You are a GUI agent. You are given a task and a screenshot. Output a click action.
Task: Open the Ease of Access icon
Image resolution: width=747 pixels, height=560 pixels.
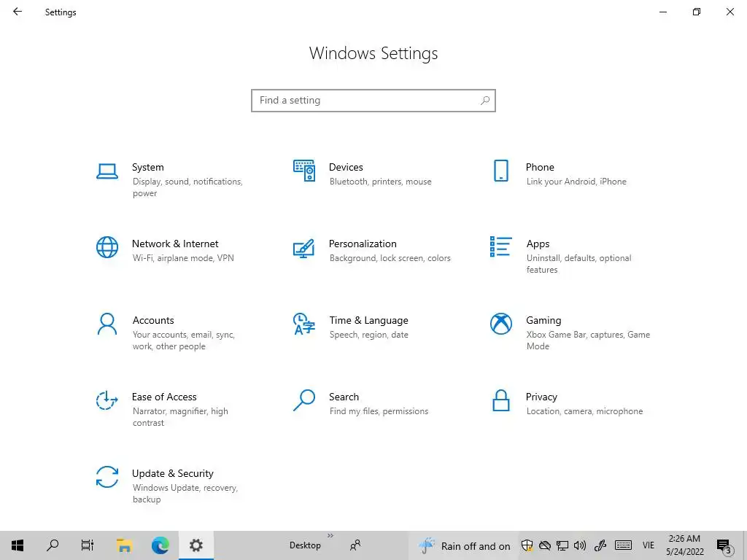pos(107,400)
